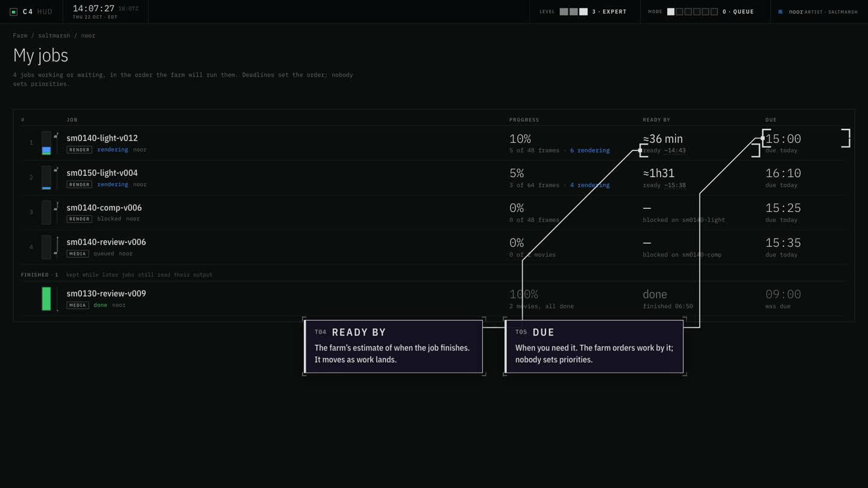Click the "blocked on sm0140-comp" note
The width and height of the screenshot is (868, 488).
[x=682, y=255]
